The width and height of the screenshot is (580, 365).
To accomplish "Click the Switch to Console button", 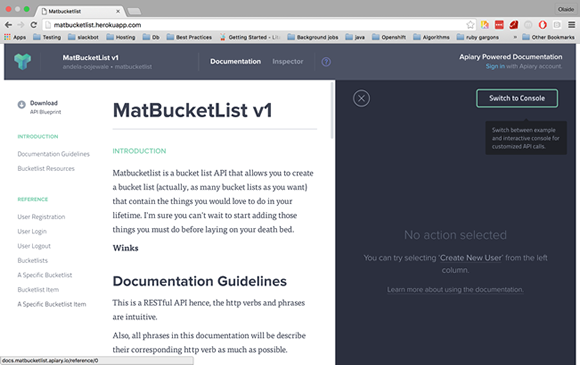I will tap(517, 98).
